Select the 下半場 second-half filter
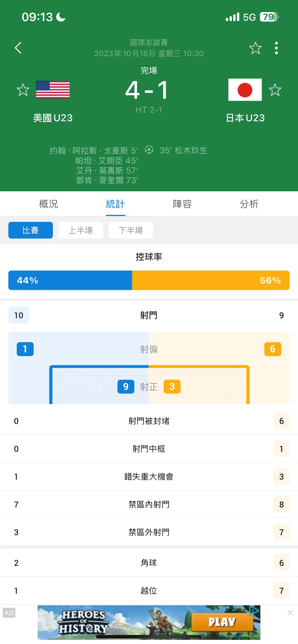 click(x=131, y=230)
